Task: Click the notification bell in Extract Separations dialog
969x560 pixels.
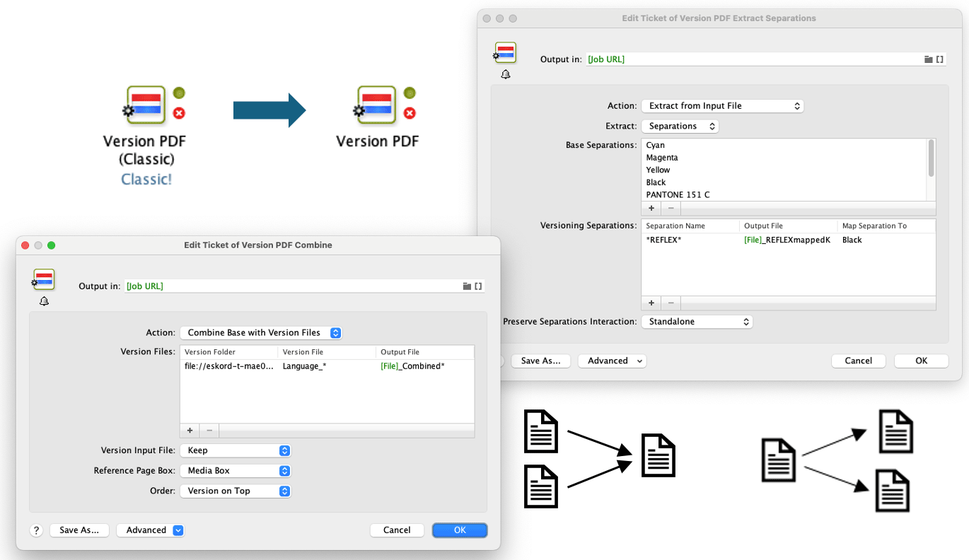Action: coord(505,74)
